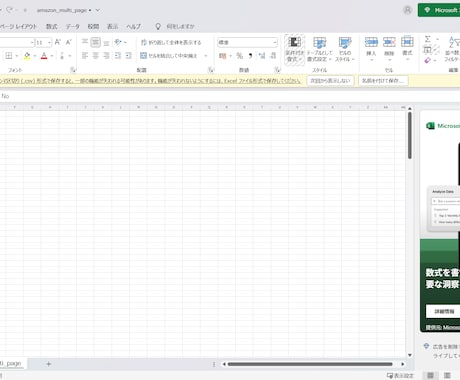
Task: Open the データ ribbon tab
Action: (72, 26)
